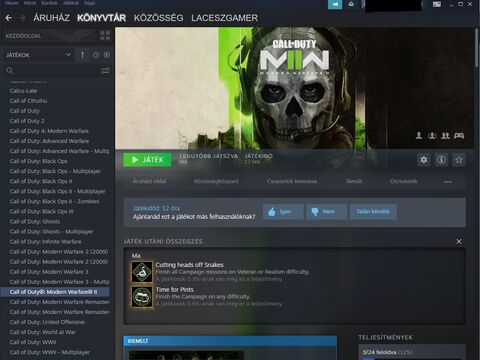Image resolution: width=480 pixels, height=360 pixels.
Task: Open game settings gear icon
Action: (x=424, y=160)
